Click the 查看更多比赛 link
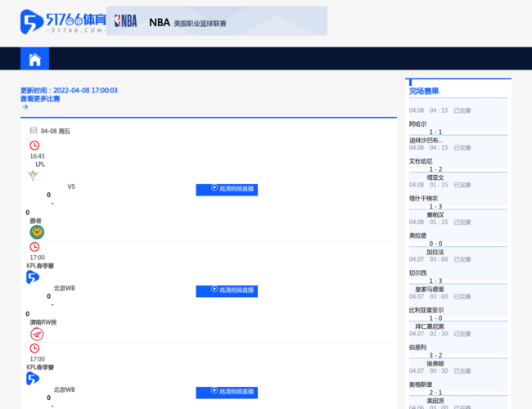Image resolution: width=532 pixels, height=409 pixels. point(40,99)
